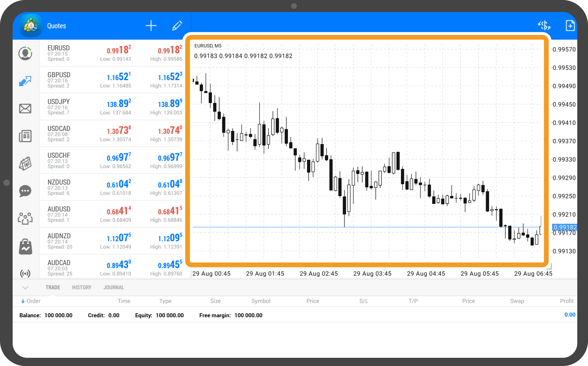Open the chat speech bubble icon

point(25,191)
